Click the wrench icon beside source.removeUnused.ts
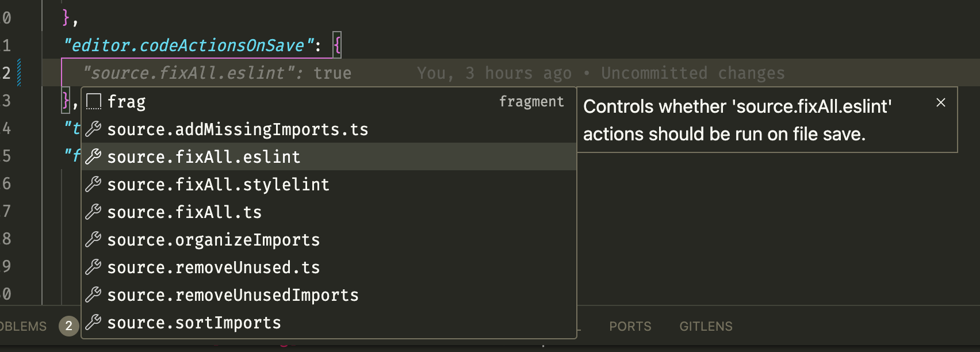 pos(93,267)
